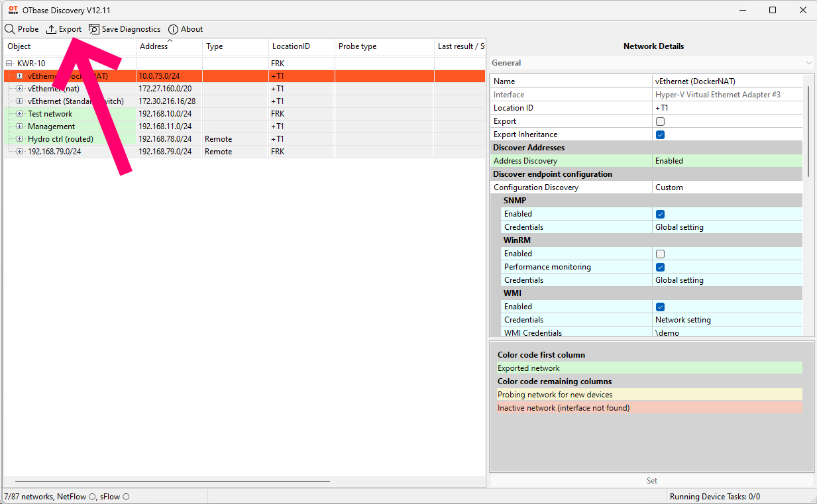The image size is (817, 504).
Task: Select the KWR-10 root item
Action: click(31, 64)
